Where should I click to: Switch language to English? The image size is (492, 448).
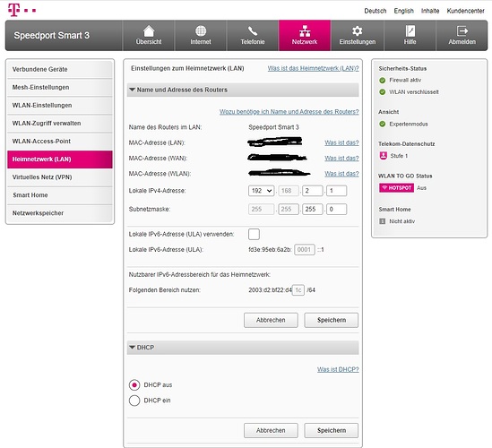[404, 11]
